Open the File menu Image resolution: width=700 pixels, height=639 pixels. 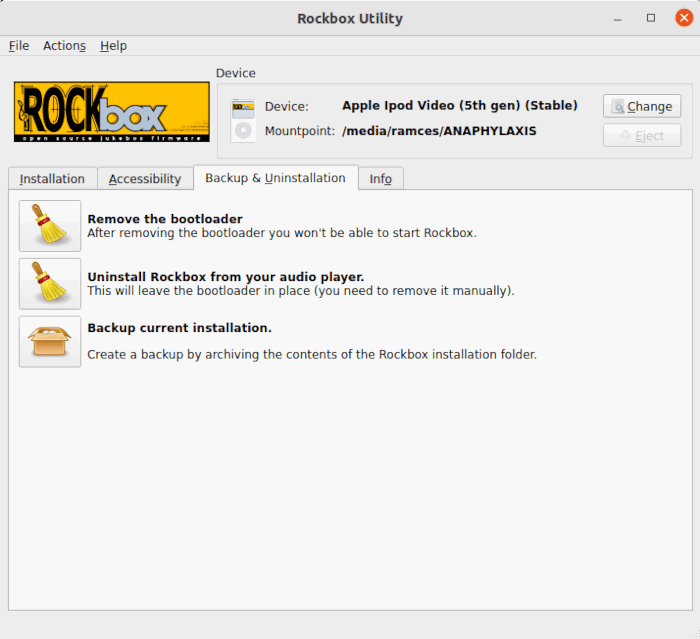19,46
